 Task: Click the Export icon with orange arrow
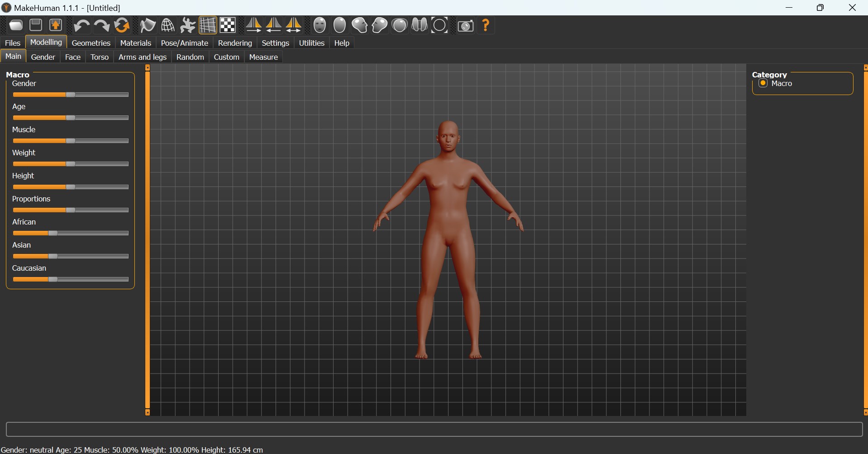[x=56, y=25]
